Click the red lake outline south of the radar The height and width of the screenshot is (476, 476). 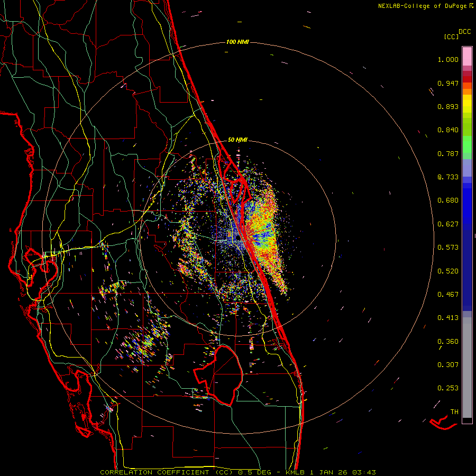(x=218, y=375)
